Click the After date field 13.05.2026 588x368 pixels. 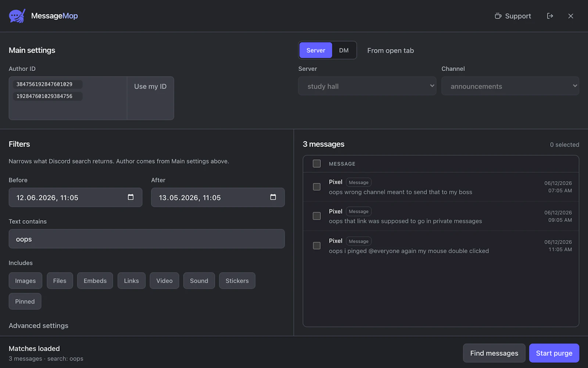click(218, 198)
